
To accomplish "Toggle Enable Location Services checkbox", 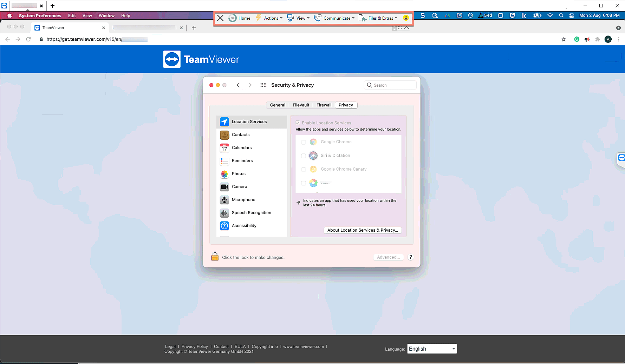I will coord(298,123).
